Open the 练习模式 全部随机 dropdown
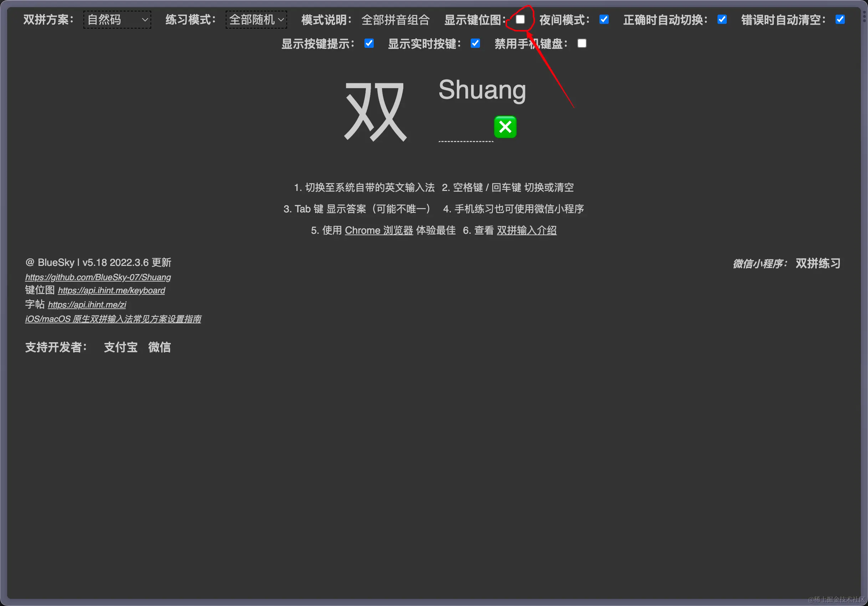Screen dimensions: 868x606 click(x=256, y=20)
